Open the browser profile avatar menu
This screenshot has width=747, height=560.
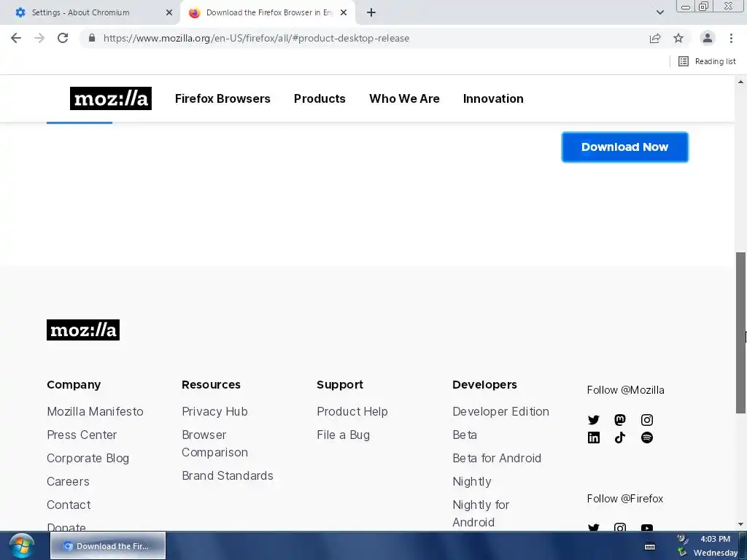(x=708, y=38)
